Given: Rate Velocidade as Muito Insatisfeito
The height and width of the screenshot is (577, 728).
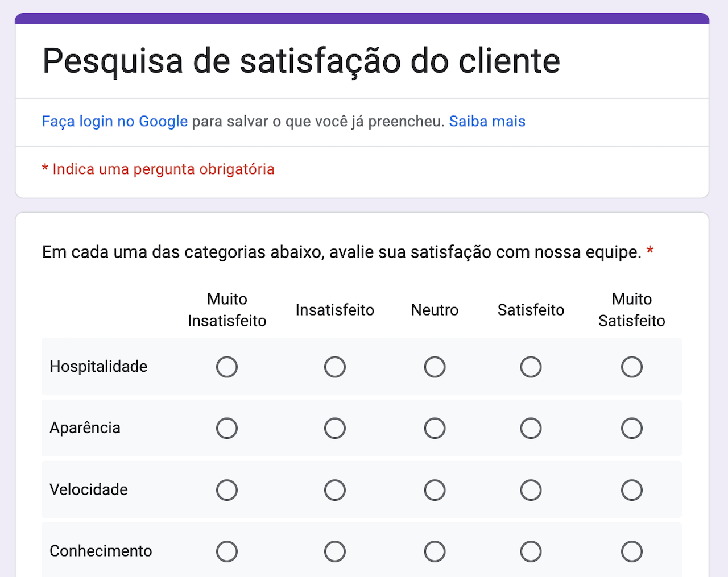Looking at the screenshot, I should (x=227, y=490).
